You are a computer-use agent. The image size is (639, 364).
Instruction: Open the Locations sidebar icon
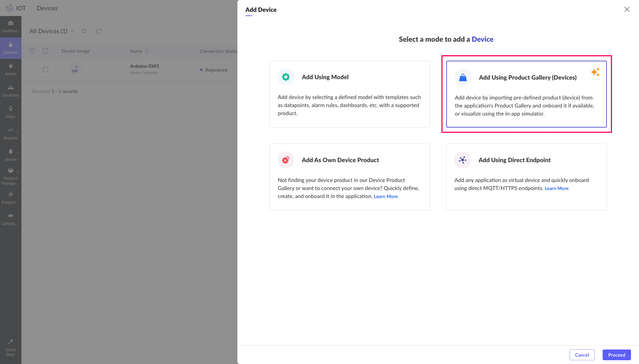[10, 87]
